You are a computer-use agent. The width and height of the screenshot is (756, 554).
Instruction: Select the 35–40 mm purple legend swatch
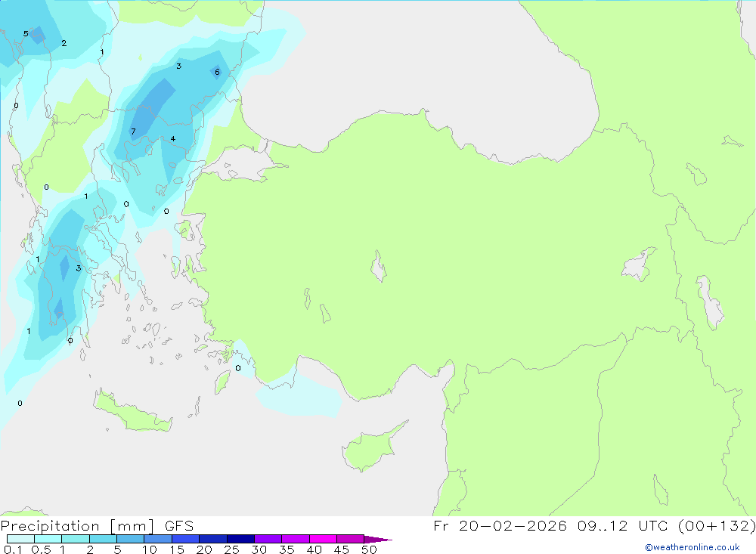pos(296,539)
